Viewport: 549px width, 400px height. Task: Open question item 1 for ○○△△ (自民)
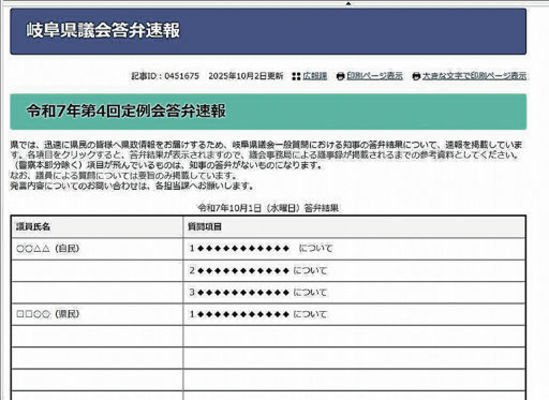[x=261, y=248]
